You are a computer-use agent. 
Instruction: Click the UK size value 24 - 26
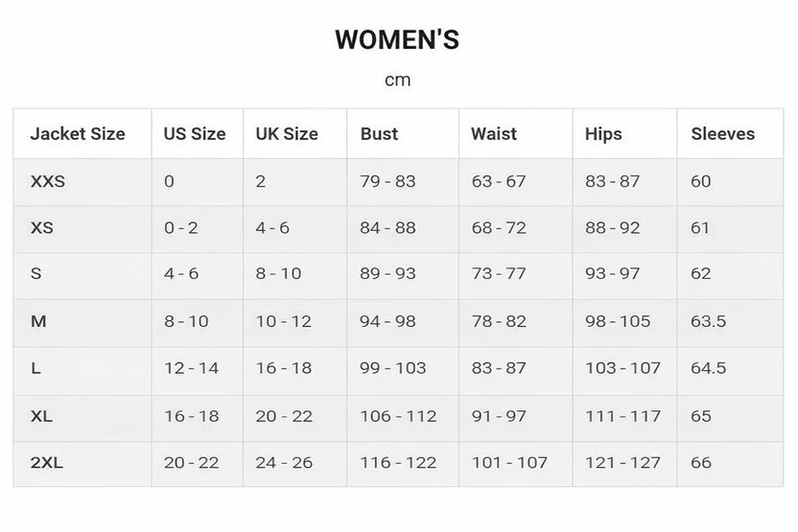[x=284, y=463]
